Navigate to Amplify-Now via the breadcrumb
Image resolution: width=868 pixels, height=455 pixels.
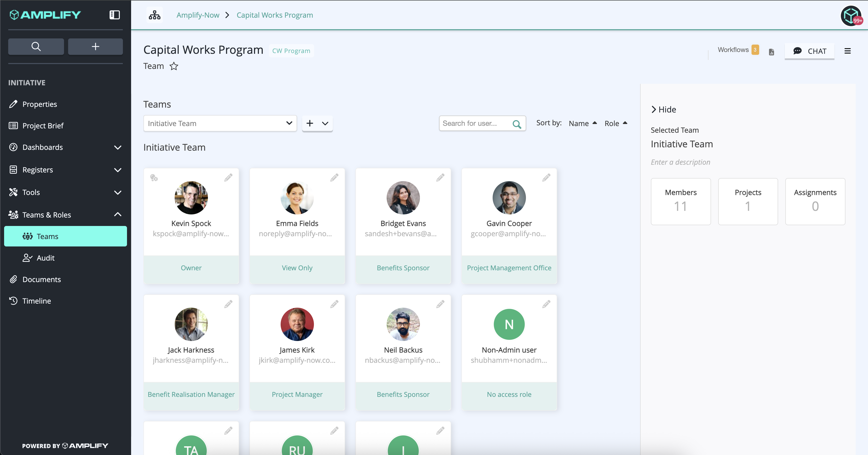(197, 15)
